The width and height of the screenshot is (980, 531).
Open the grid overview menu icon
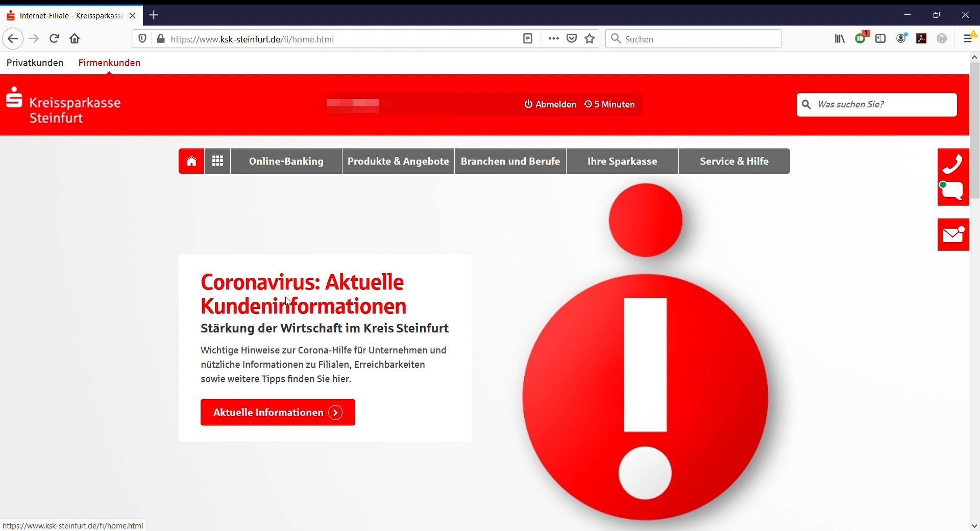pyautogui.click(x=217, y=161)
